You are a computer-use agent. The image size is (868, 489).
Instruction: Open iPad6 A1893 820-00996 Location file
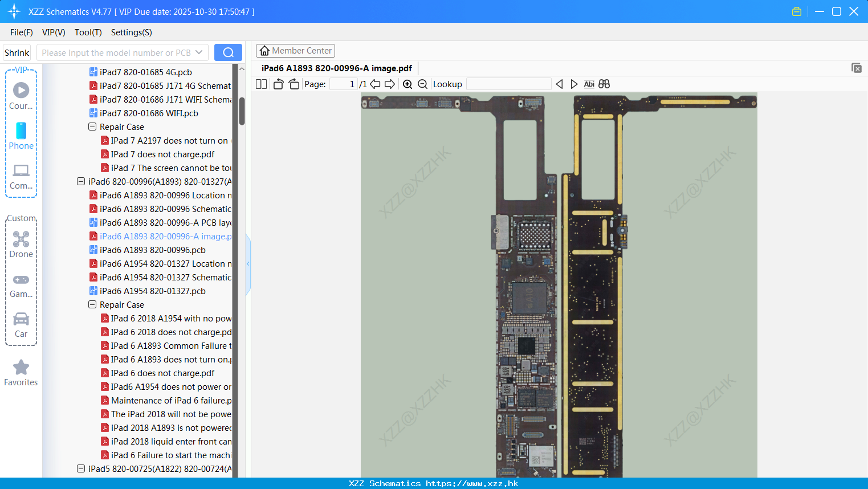[x=160, y=195]
